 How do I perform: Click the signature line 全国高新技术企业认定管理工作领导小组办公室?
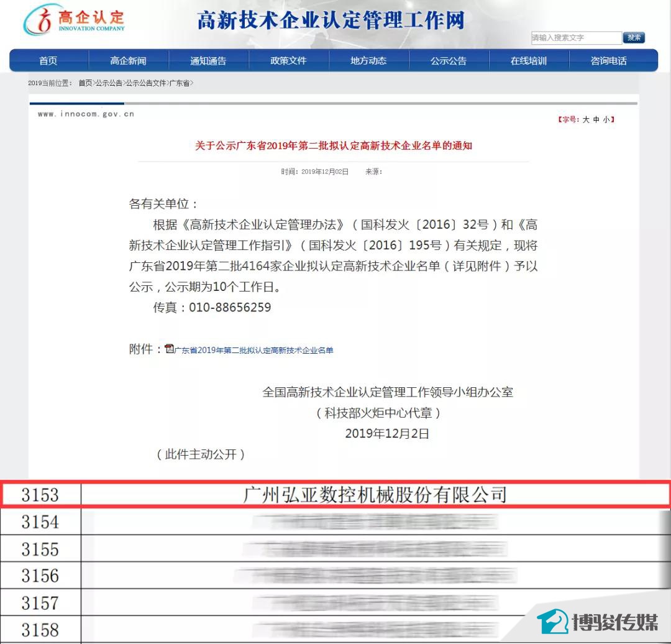click(x=388, y=392)
